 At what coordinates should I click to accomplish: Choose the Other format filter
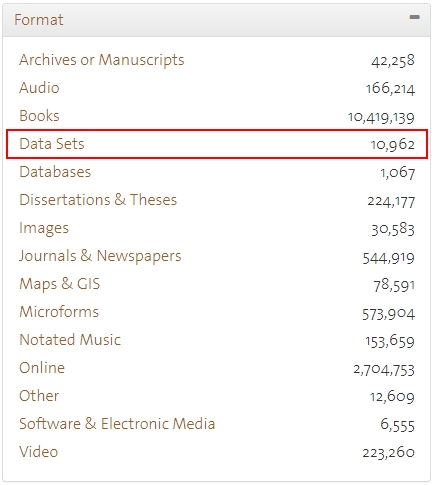(x=39, y=396)
